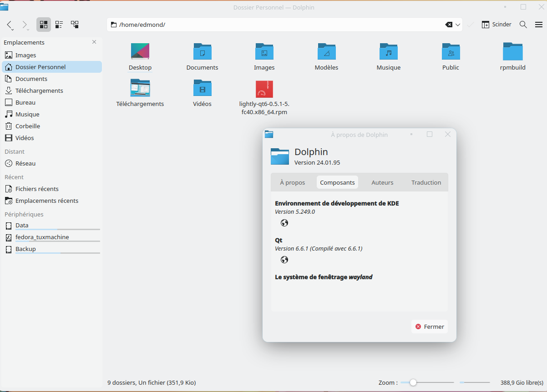Switch to the Auteurs tab
The image size is (547, 392).
(x=382, y=182)
